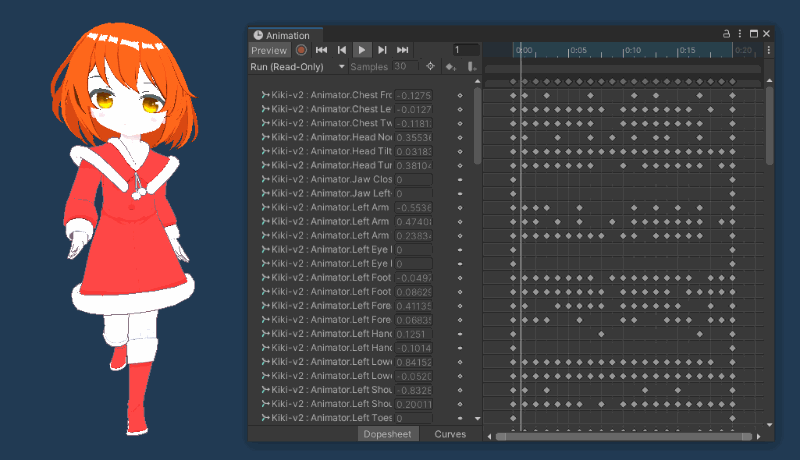The width and height of the screenshot is (800, 460).
Task: Select the Animator.Head Tur property row
Action: point(326,165)
